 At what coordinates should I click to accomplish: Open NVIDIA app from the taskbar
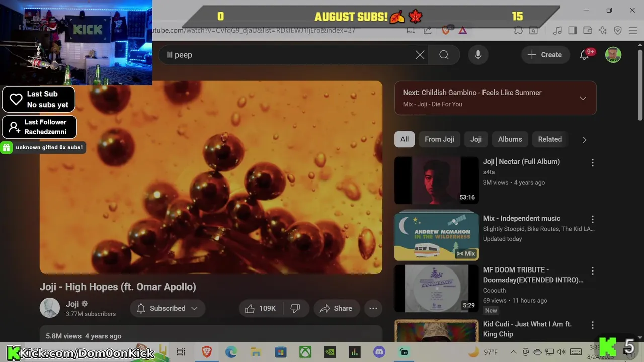330,352
